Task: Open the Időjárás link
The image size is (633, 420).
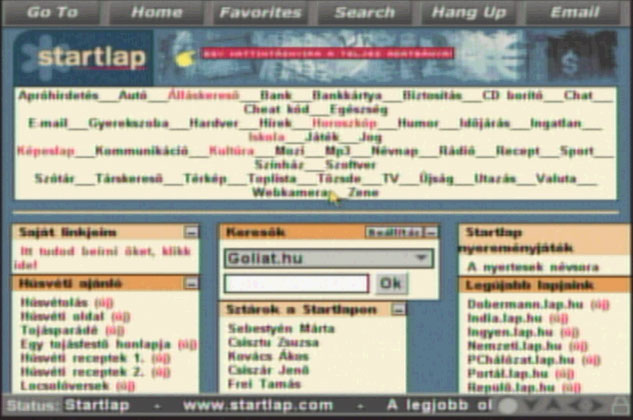Action: tap(484, 123)
